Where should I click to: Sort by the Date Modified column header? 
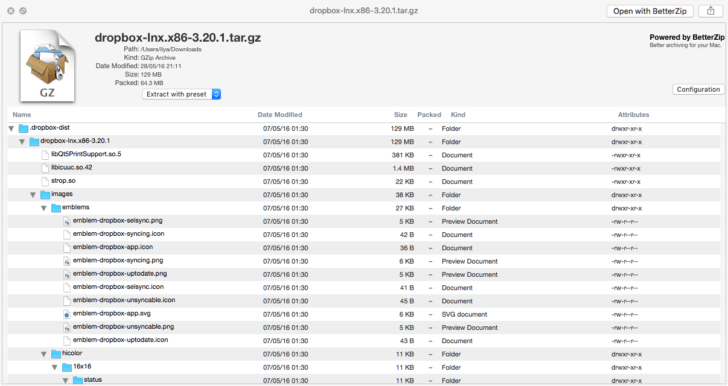[280, 115]
